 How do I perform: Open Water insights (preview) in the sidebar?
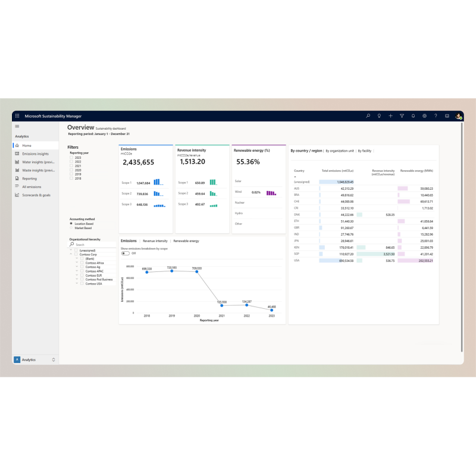point(36,162)
